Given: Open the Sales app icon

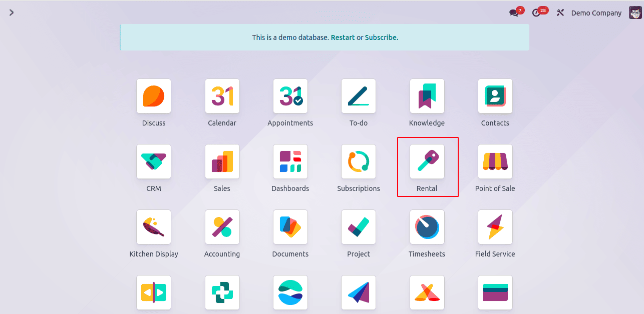Looking at the screenshot, I should click(222, 161).
